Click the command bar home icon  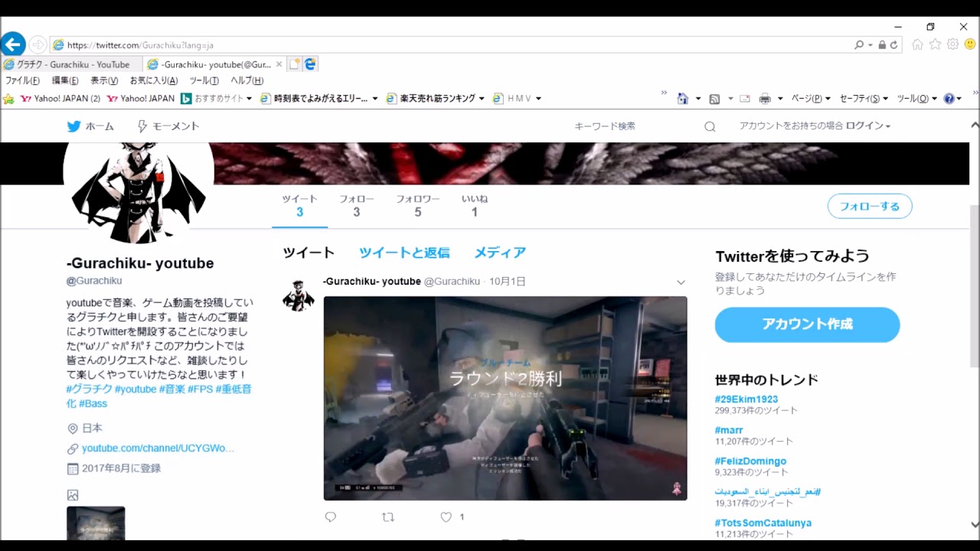point(682,99)
